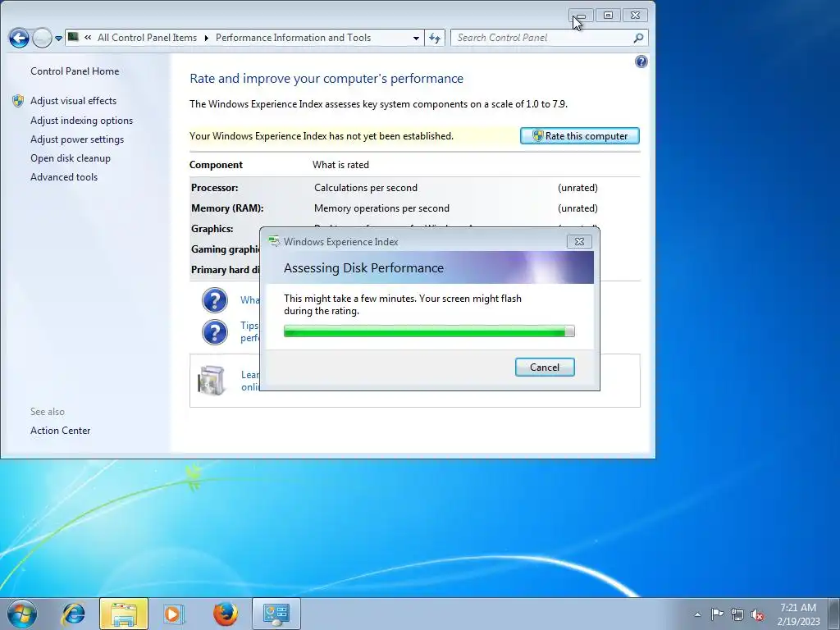
Task: Click the software box icon beside Learn more
Action: coord(211,380)
